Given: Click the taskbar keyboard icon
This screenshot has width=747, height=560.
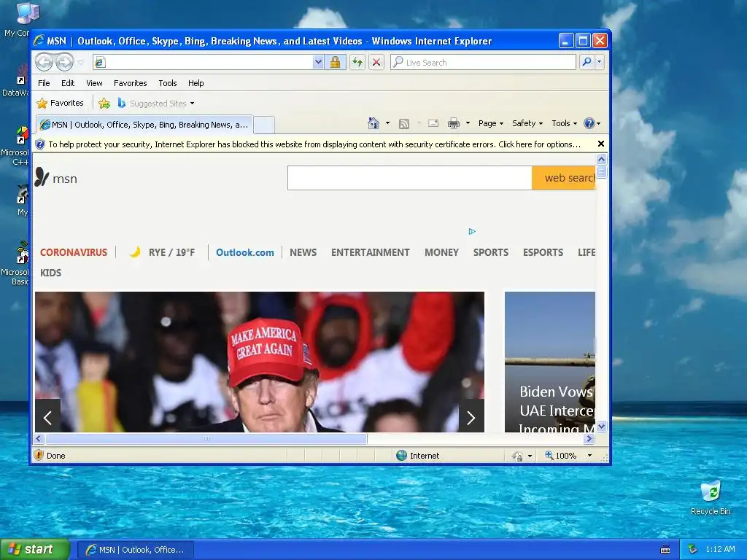Looking at the screenshot, I should pos(665,550).
